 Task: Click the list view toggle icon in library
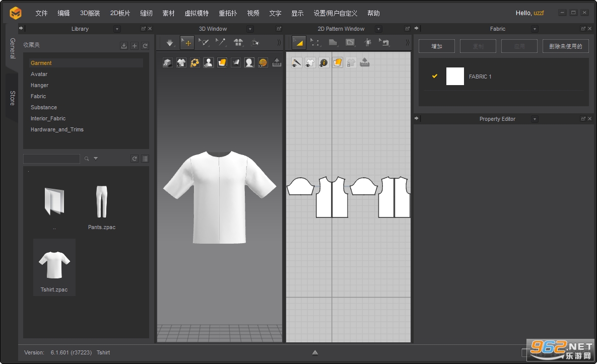click(x=145, y=159)
